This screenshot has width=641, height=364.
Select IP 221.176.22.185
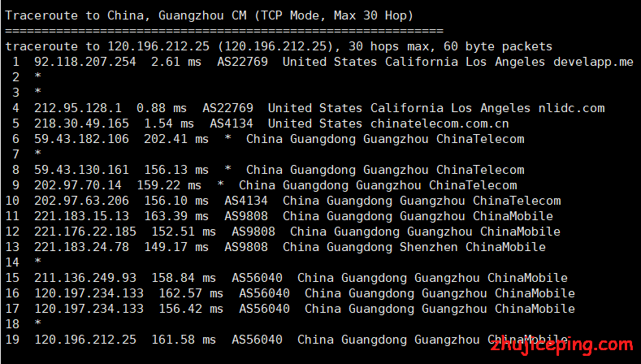click(x=85, y=232)
